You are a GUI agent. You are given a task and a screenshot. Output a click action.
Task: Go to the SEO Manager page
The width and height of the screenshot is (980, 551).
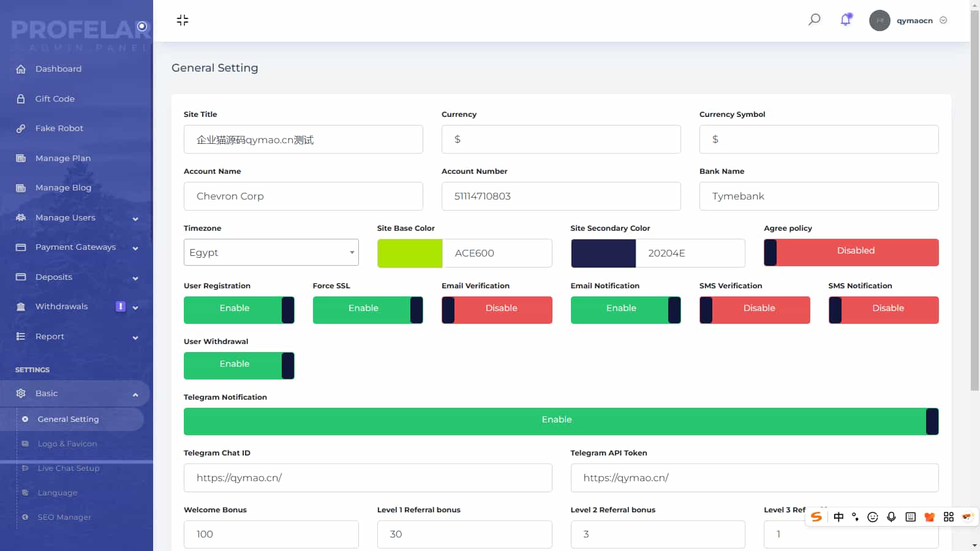(x=64, y=517)
